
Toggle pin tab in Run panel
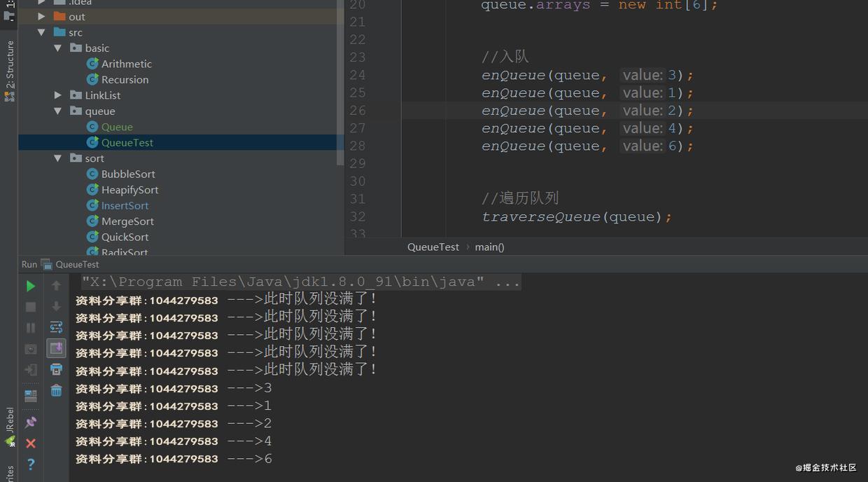pos(30,422)
